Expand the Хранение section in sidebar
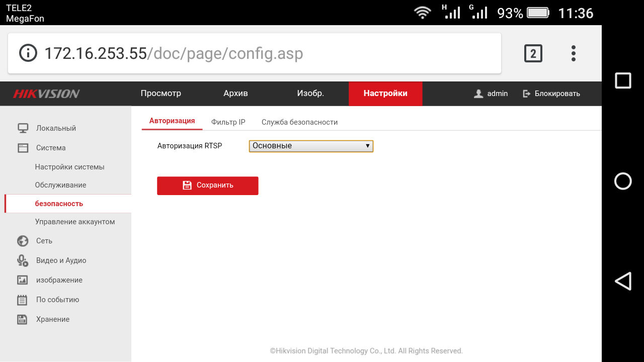Viewport: 644px width, 362px height. pyautogui.click(x=53, y=319)
